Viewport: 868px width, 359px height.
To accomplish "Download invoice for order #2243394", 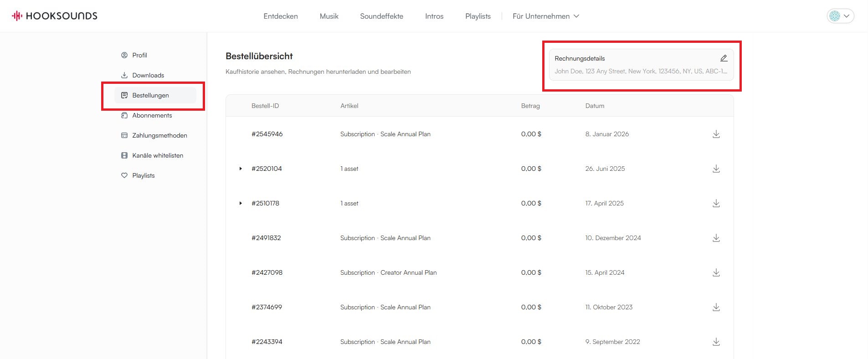I will (716, 342).
